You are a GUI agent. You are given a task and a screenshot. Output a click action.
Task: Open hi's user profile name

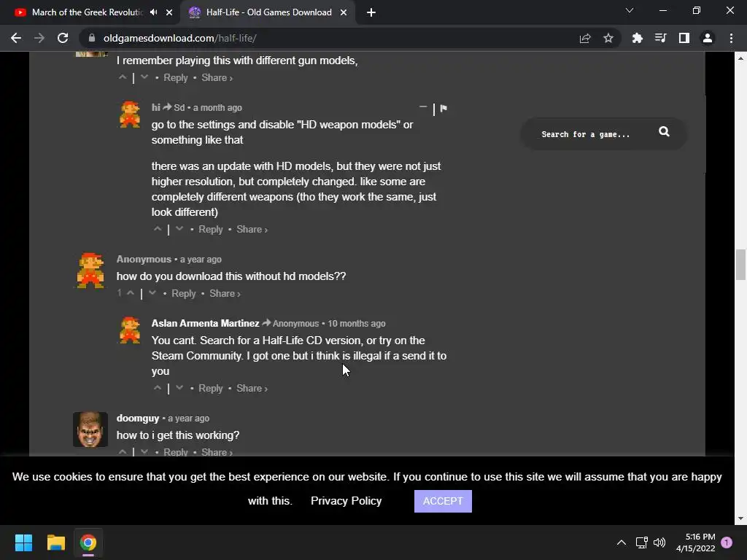click(x=156, y=108)
